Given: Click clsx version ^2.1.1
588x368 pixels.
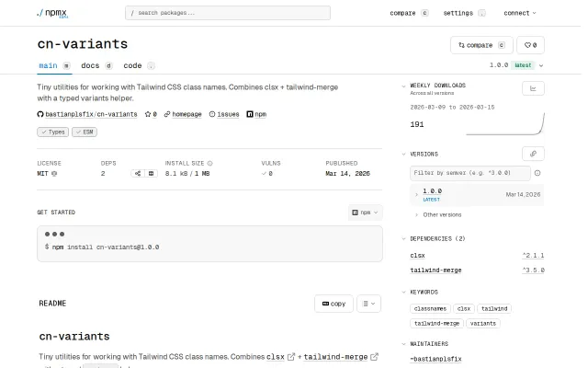Looking at the screenshot, I should (533, 256).
